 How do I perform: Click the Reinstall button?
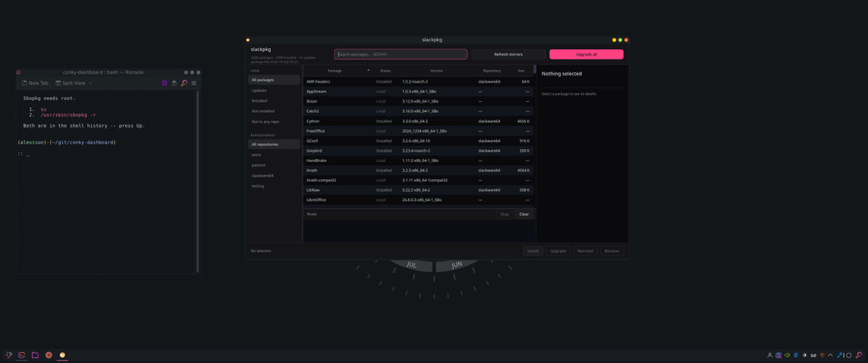coord(585,251)
